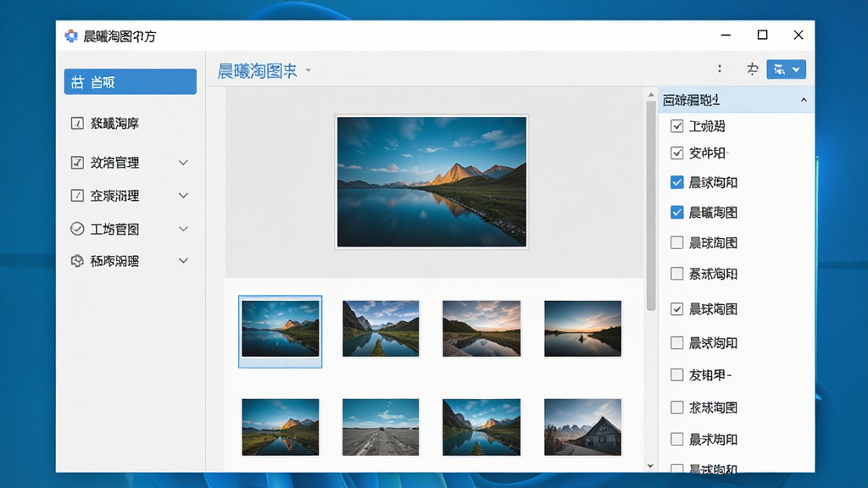
Task: Expand the bottom sidebar section chevron
Action: 183,261
